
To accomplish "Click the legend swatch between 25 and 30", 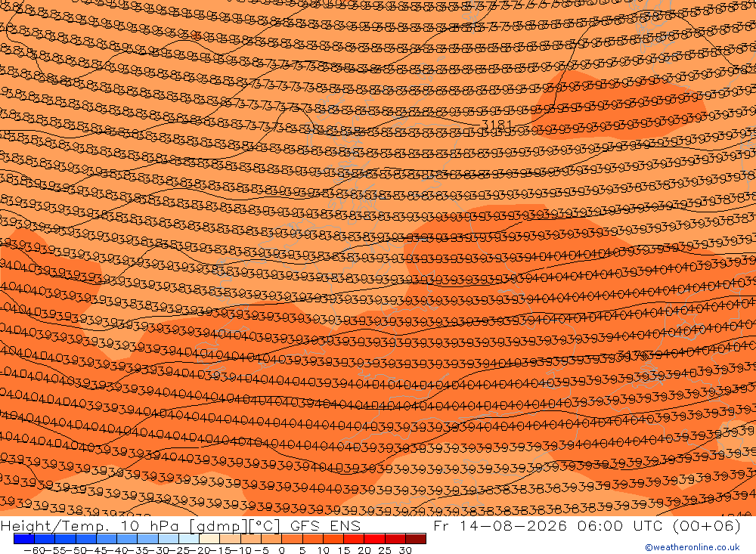I will click(395, 539).
